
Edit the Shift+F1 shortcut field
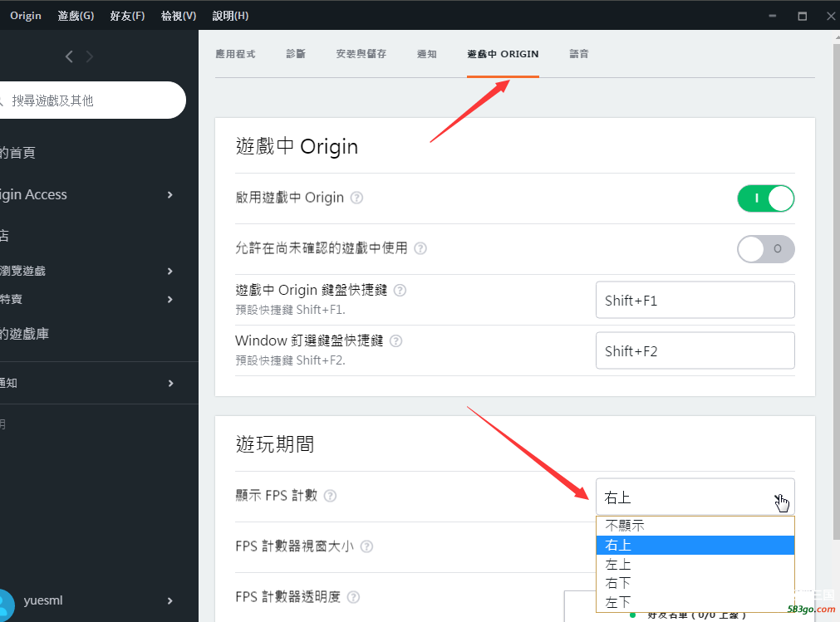pos(695,300)
